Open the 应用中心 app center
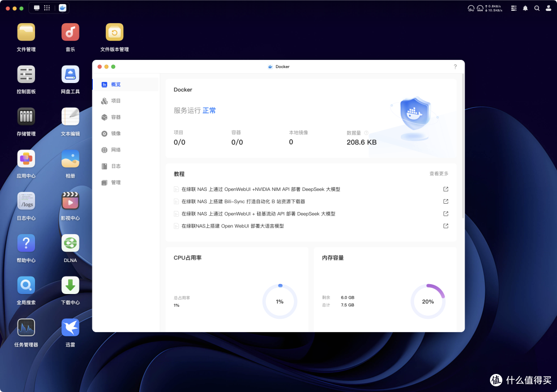Viewport: 557px width, 392px height. (26, 159)
